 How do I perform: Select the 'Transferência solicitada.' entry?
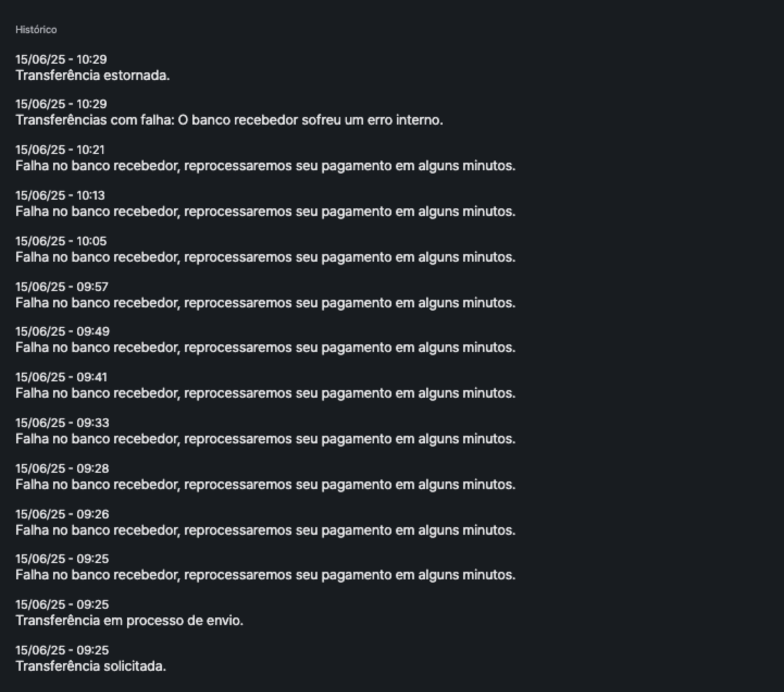[91, 666]
